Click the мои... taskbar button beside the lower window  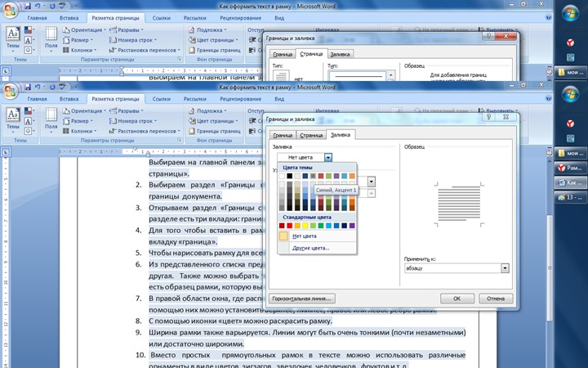coord(570,153)
